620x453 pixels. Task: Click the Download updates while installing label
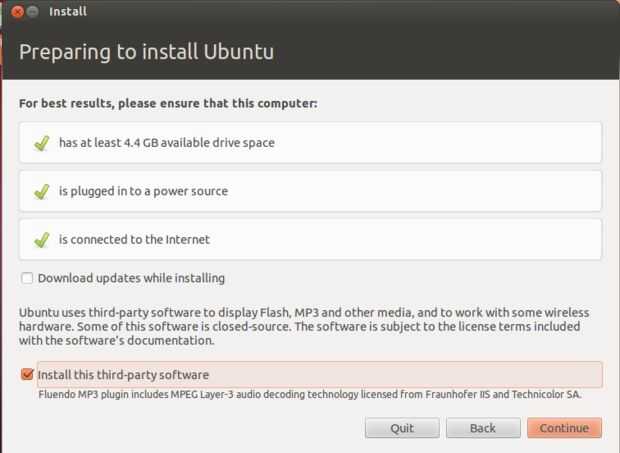(x=131, y=278)
